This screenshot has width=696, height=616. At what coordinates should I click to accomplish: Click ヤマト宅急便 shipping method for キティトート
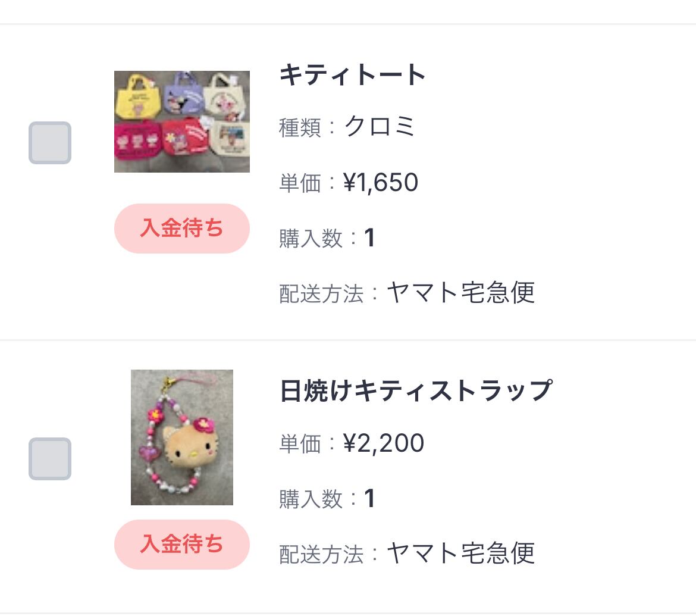coord(460,293)
